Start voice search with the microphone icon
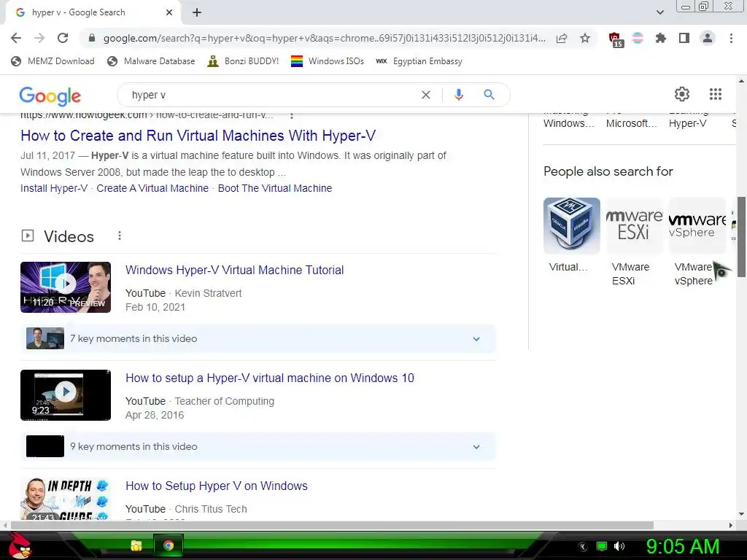The image size is (747, 560). [459, 95]
